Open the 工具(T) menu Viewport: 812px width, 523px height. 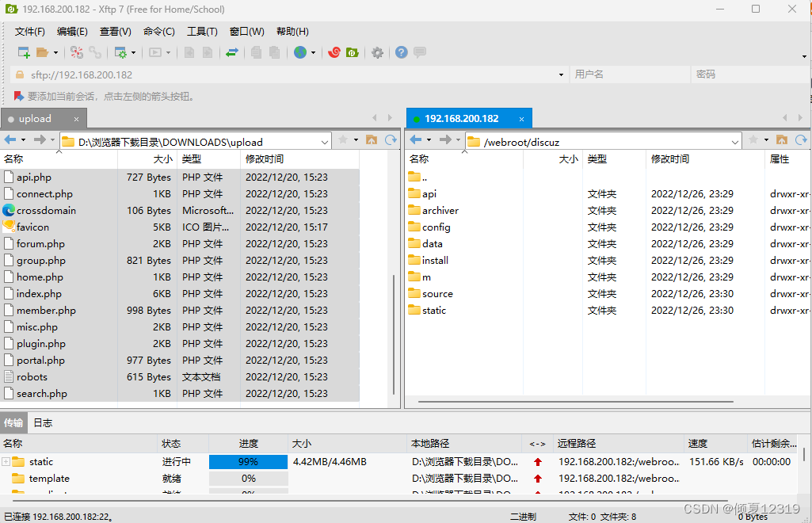coord(202,32)
